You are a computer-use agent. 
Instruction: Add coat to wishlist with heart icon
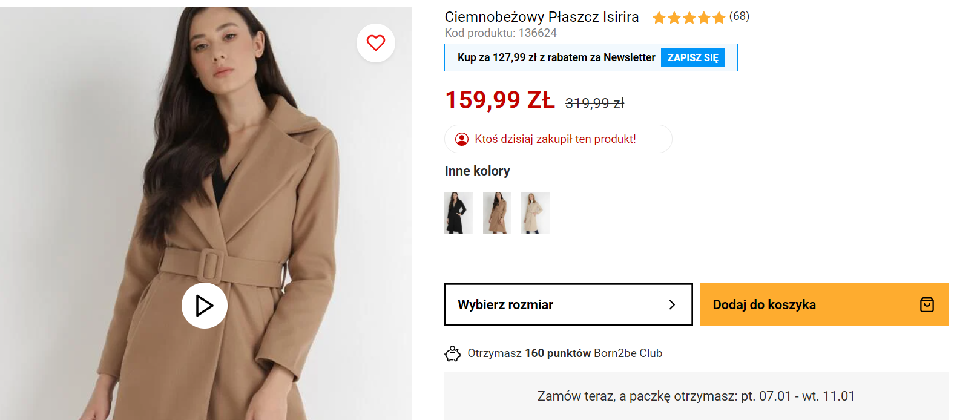point(376,43)
